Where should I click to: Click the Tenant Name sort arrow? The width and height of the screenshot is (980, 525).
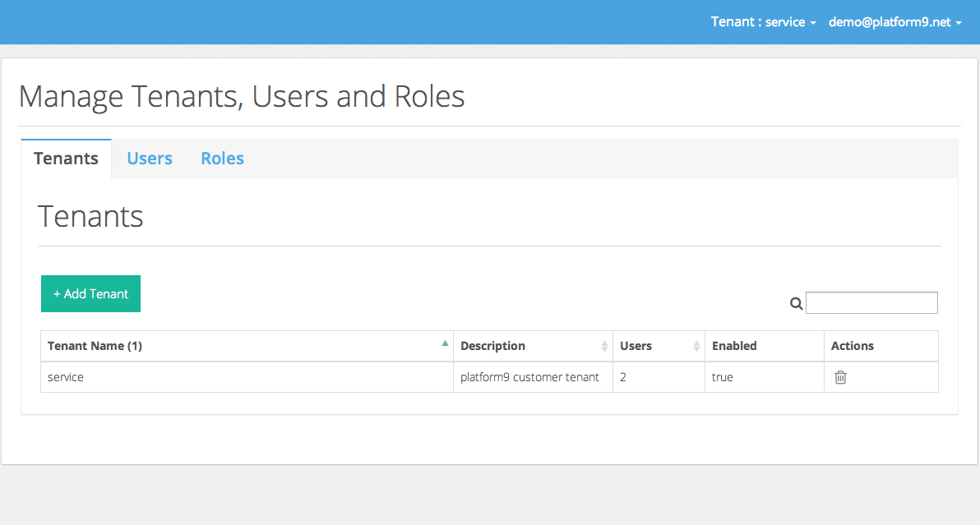(445, 343)
